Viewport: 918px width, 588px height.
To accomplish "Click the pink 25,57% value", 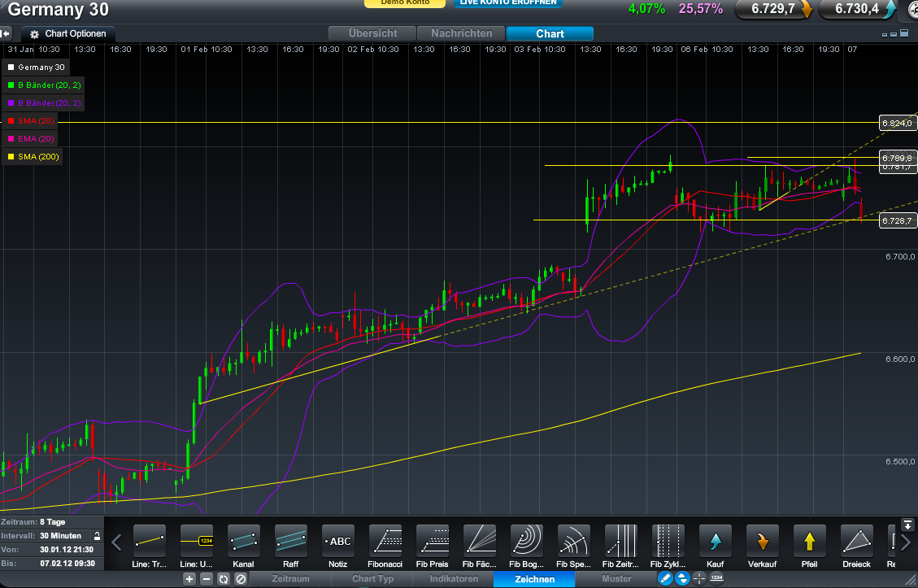I will click(x=700, y=9).
